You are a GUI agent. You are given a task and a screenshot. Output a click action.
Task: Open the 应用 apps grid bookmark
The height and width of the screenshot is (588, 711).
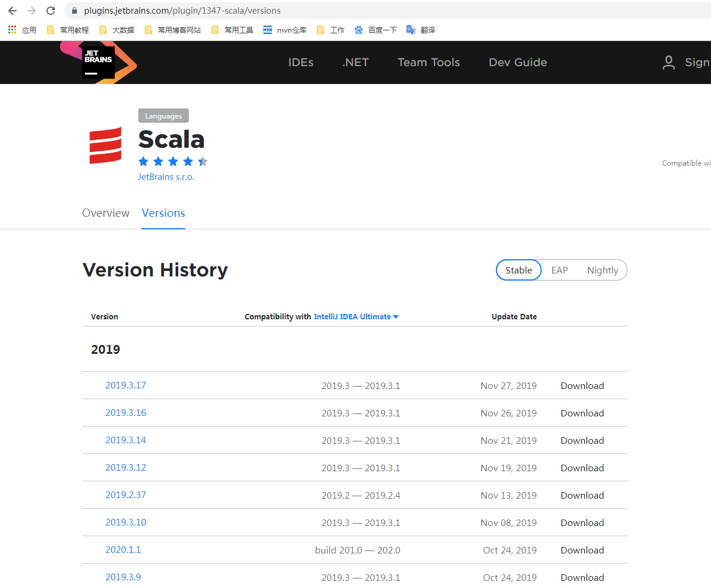coord(22,30)
